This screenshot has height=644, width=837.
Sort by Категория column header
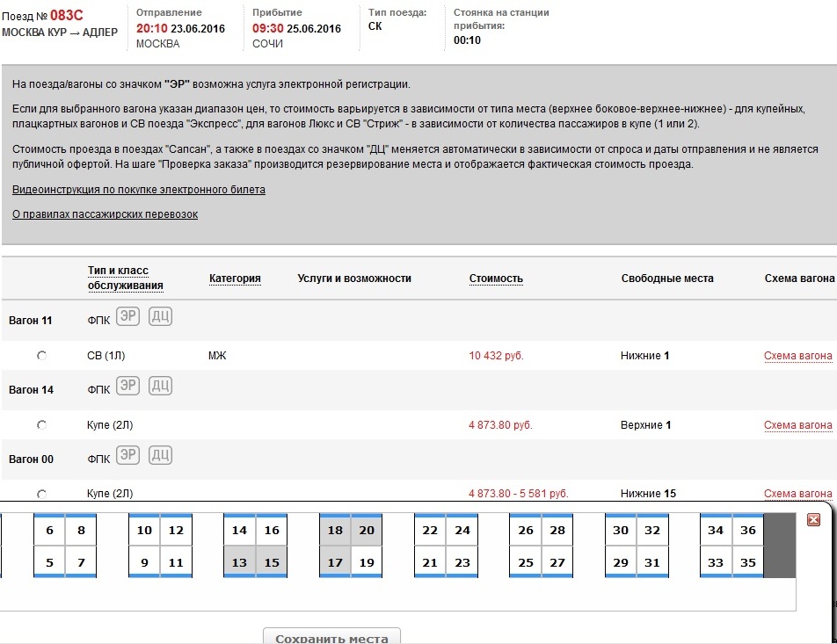(x=235, y=279)
